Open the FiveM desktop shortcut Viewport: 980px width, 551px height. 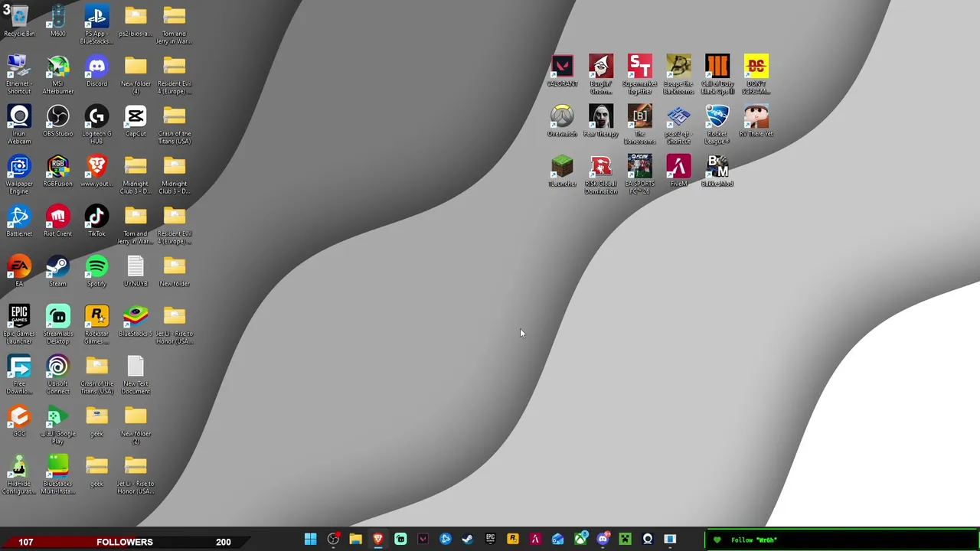pyautogui.click(x=678, y=171)
